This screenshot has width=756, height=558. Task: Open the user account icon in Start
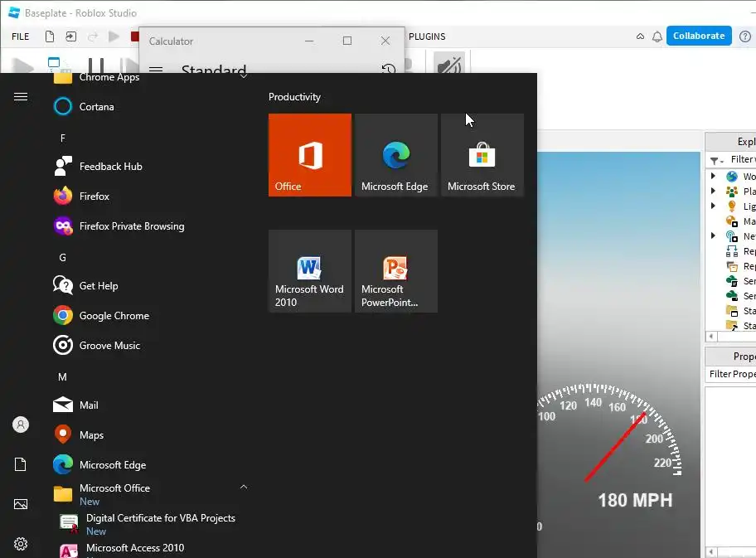pyautogui.click(x=20, y=425)
